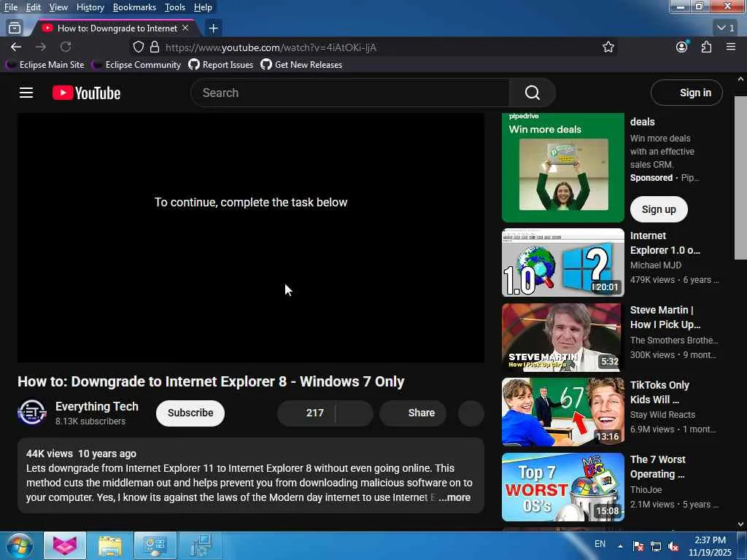Click the Pipedrive Win more deals ad image
Viewport: 747px width, 560px height.
tap(562, 168)
